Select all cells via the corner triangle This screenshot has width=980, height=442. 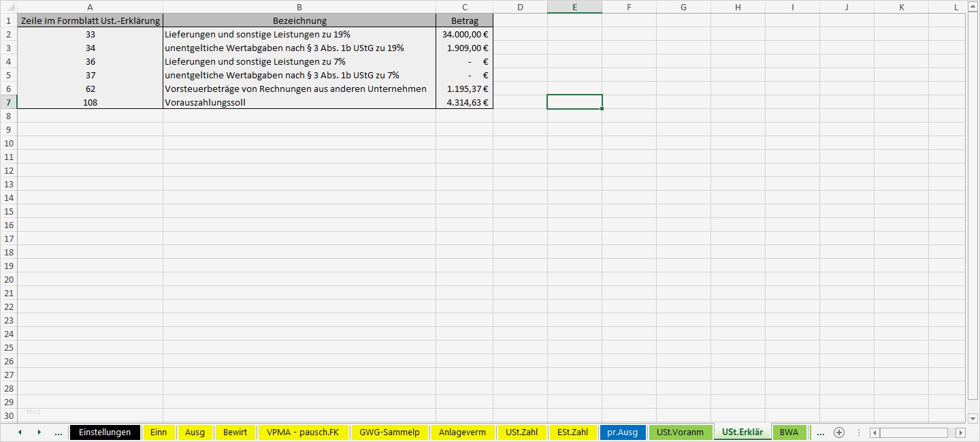pos(10,7)
